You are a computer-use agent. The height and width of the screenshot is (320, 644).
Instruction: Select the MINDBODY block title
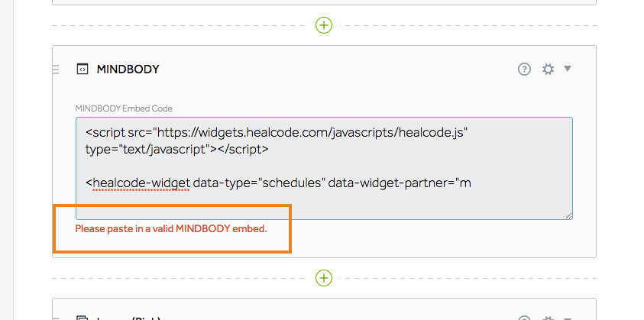(128, 69)
